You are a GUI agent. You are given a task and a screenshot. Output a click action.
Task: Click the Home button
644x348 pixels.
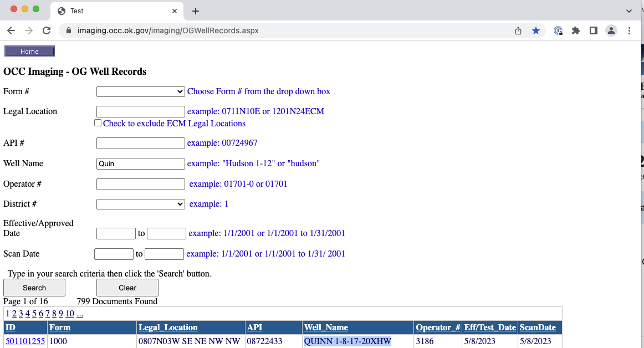(29, 52)
